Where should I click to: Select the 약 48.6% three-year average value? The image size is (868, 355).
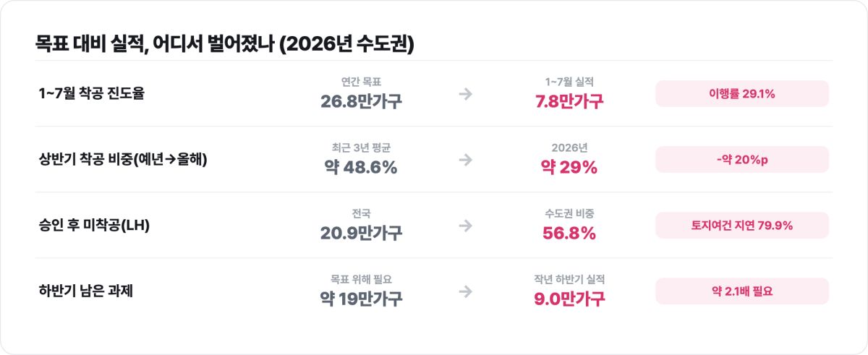click(x=361, y=167)
